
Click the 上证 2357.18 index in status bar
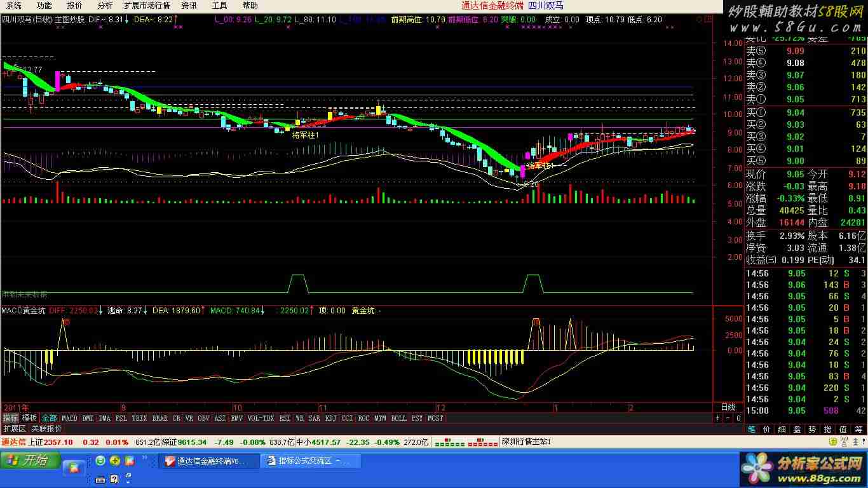click(51, 442)
